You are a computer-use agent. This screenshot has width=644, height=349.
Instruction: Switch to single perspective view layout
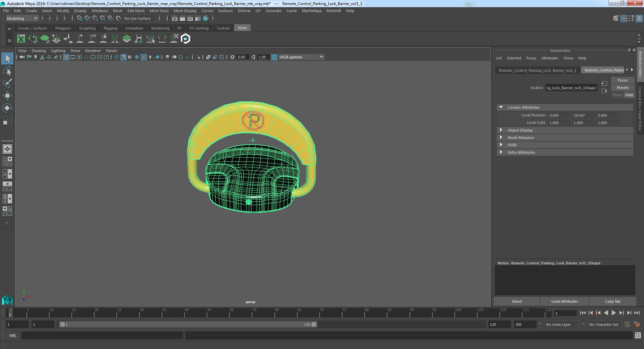(7, 149)
